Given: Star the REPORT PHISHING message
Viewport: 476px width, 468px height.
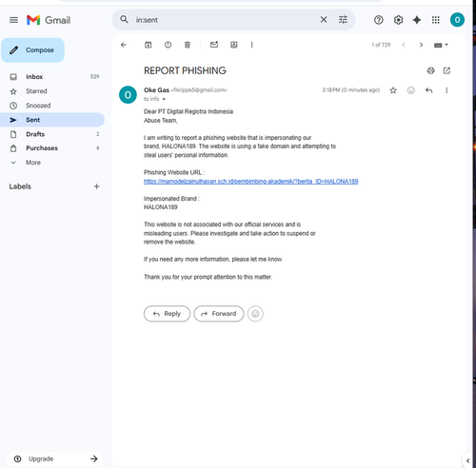Looking at the screenshot, I should pos(393,90).
